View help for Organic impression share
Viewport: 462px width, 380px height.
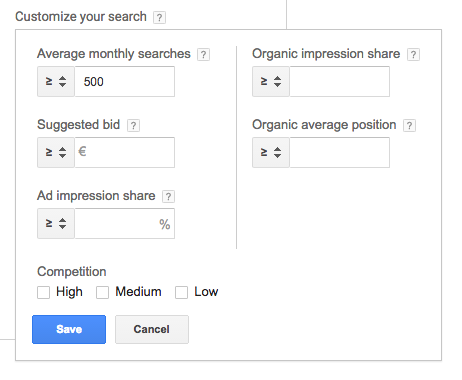[x=413, y=54]
